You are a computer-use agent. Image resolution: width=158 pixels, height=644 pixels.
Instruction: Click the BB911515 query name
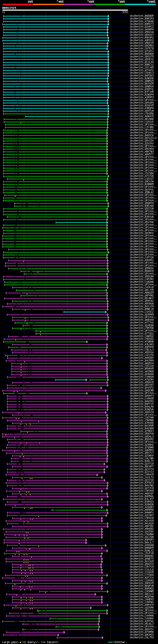[9, 8]
